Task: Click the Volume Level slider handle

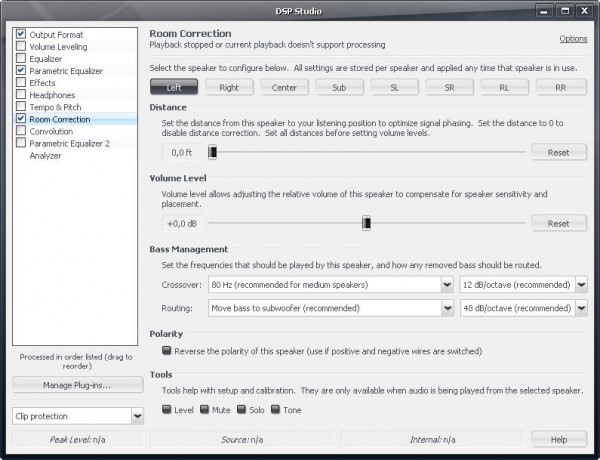Action: pyautogui.click(x=366, y=223)
